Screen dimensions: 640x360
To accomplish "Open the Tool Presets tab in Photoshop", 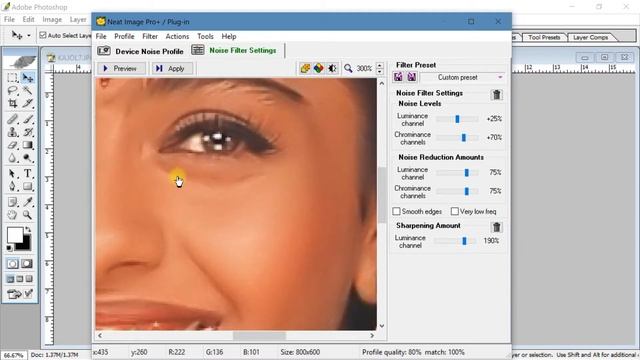I will [x=544, y=37].
